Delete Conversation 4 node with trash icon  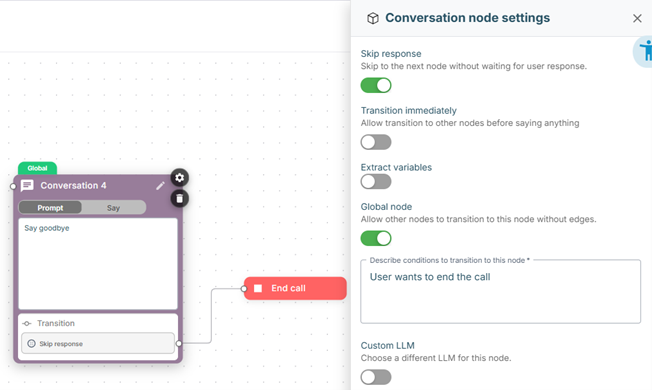(x=179, y=199)
